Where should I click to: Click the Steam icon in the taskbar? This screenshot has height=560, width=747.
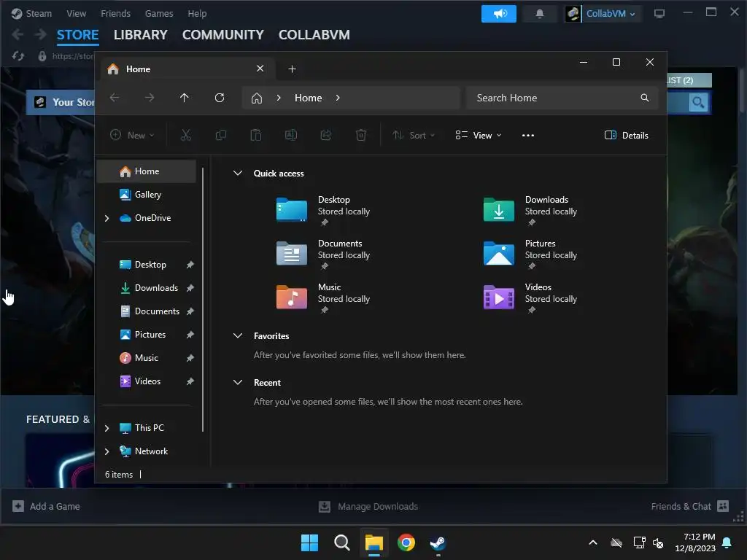(438, 542)
